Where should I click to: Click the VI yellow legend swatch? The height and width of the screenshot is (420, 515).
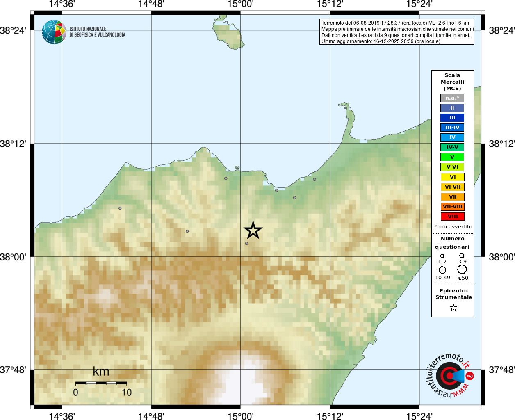[452, 177]
